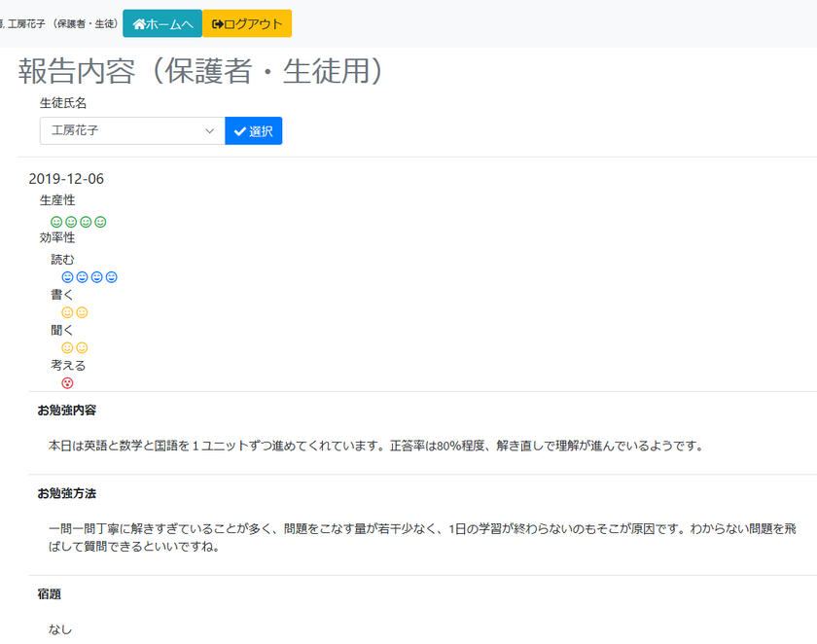Click the first blue smiley under 読む

click(x=68, y=276)
